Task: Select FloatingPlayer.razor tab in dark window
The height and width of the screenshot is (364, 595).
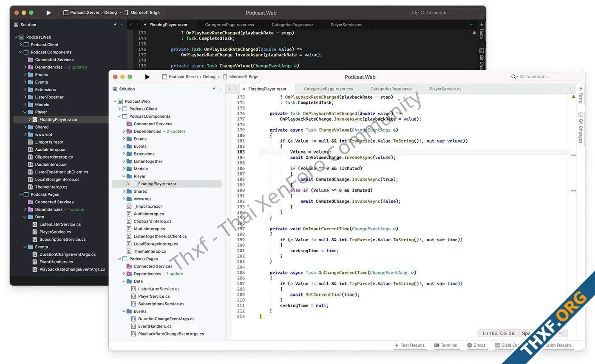Action: 168,25
